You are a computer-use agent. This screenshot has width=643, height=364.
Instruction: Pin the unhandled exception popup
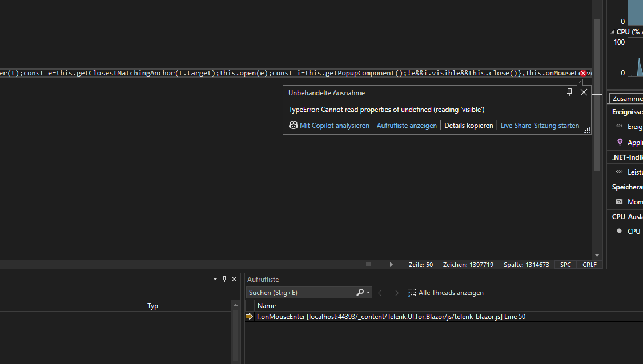[569, 92]
